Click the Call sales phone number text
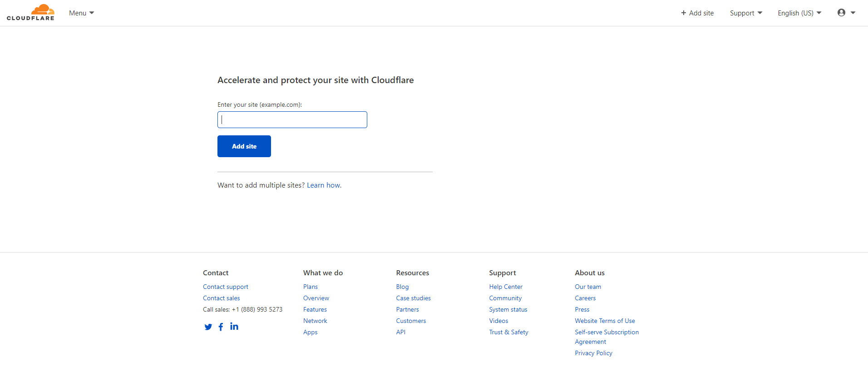 [243, 309]
